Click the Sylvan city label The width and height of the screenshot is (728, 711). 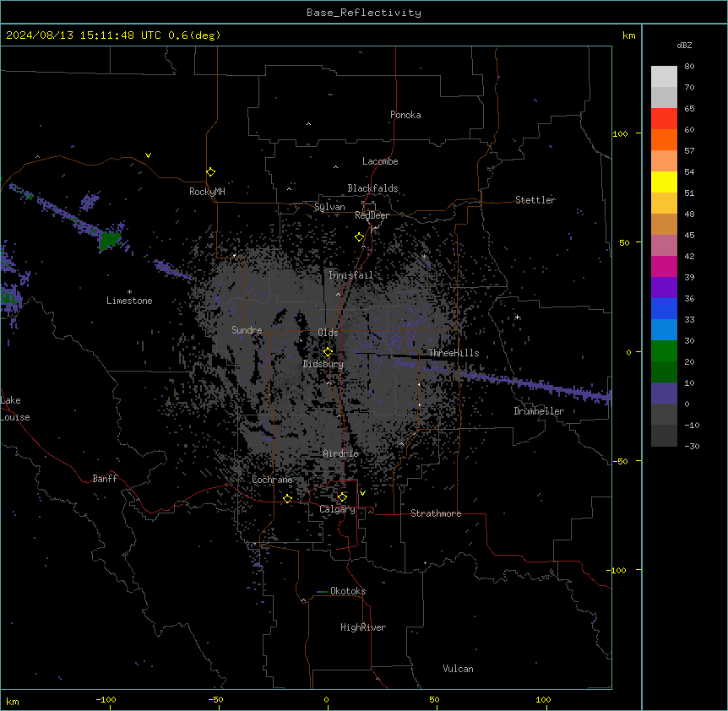[x=329, y=207]
